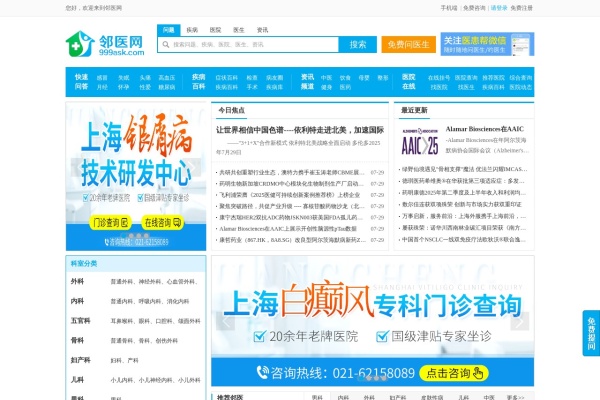Select the 问题 search tab
The height and width of the screenshot is (400, 600).
click(168, 30)
